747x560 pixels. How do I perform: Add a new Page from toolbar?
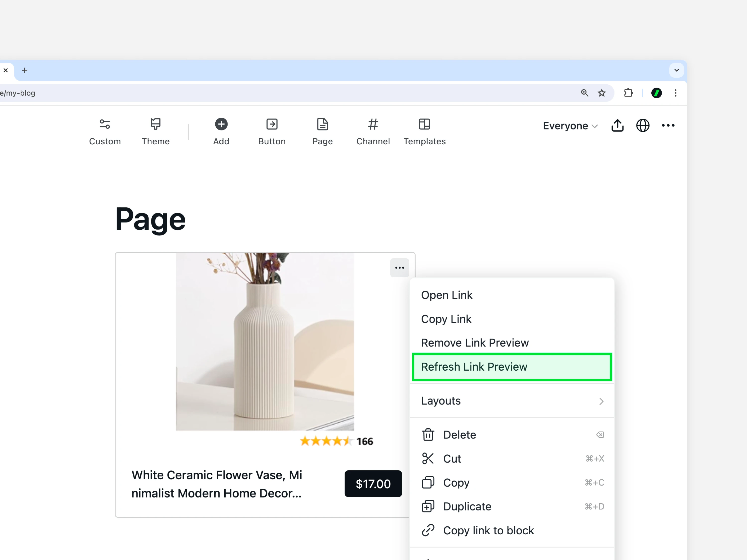tap(322, 132)
